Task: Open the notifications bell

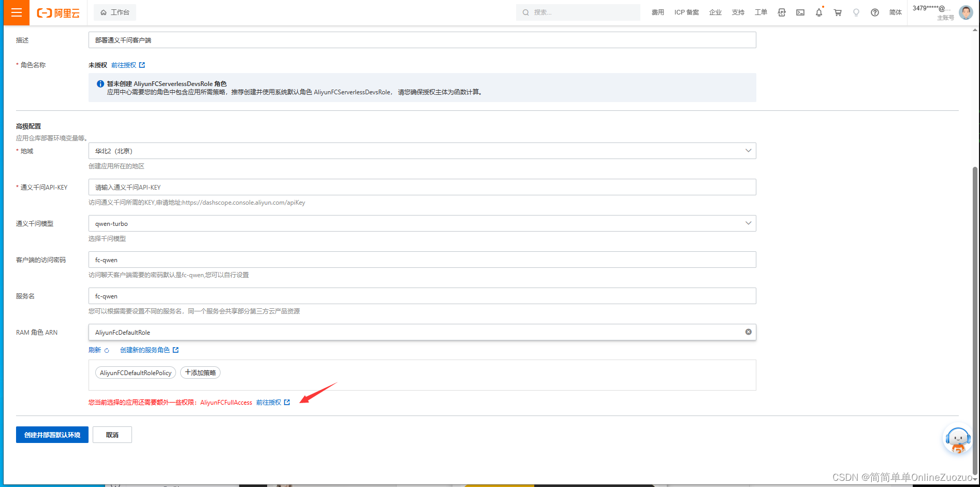Action: pos(819,12)
